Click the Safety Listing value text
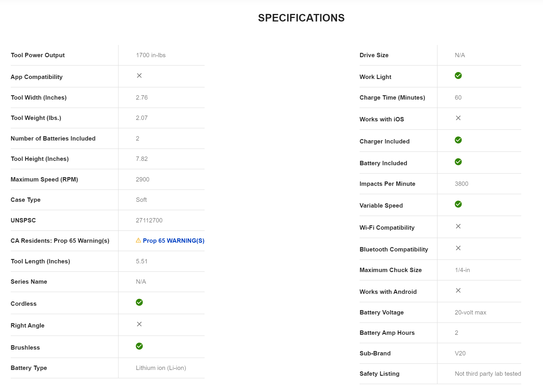 coord(488,374)
